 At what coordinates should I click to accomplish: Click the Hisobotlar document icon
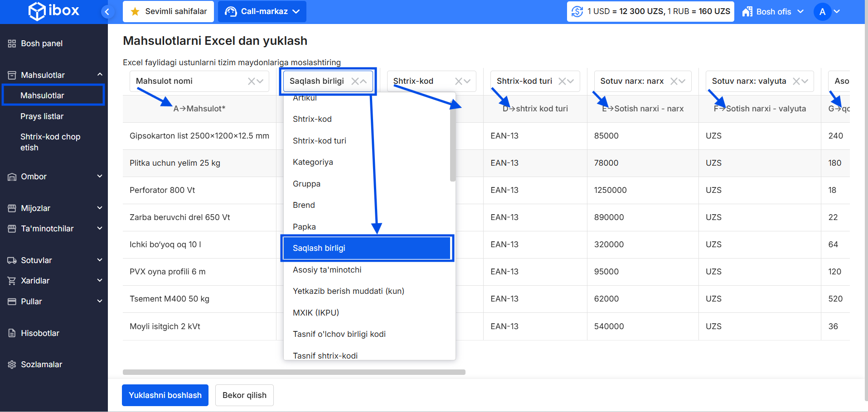12,333
